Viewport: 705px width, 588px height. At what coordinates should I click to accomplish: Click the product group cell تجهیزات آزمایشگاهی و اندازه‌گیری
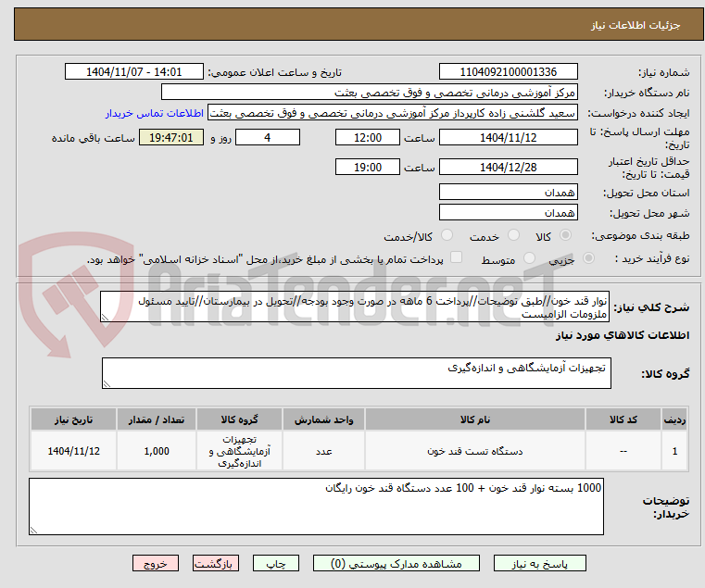(x=239, y=451)
